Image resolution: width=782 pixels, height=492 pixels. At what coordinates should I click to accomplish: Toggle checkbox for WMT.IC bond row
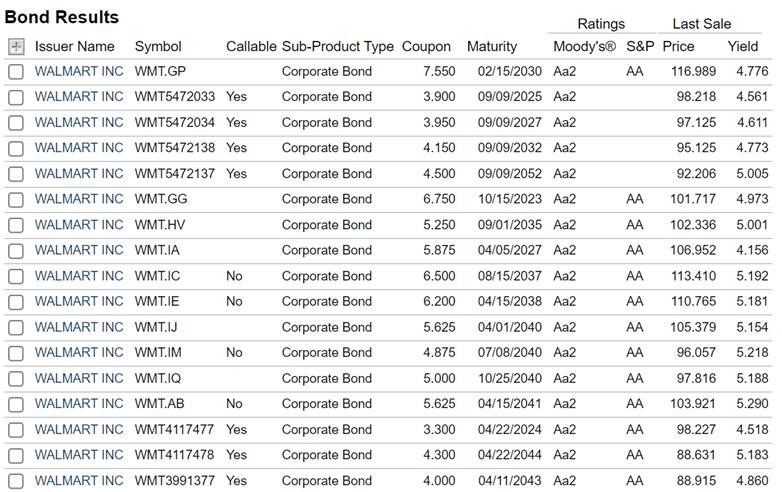16,276
